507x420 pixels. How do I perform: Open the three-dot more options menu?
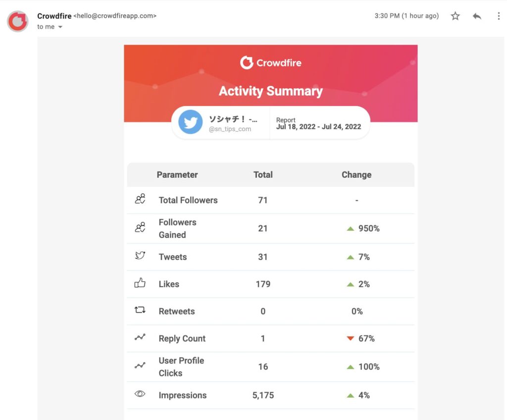pos(498,16)
